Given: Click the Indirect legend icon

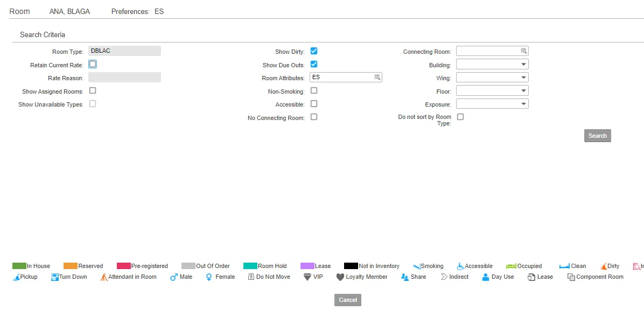Looking at the screenshot, I should pyautogui.click(x=444, y=277).
